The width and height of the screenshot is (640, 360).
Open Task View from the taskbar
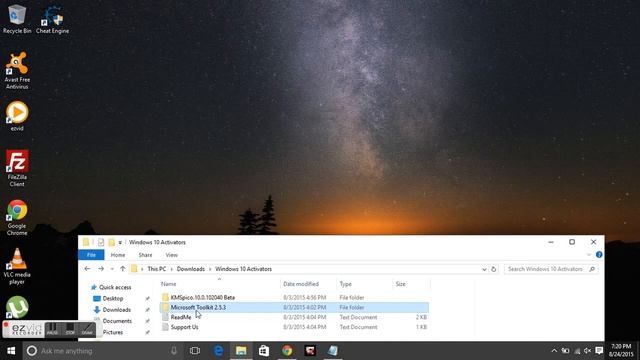(x=195, y=351)
